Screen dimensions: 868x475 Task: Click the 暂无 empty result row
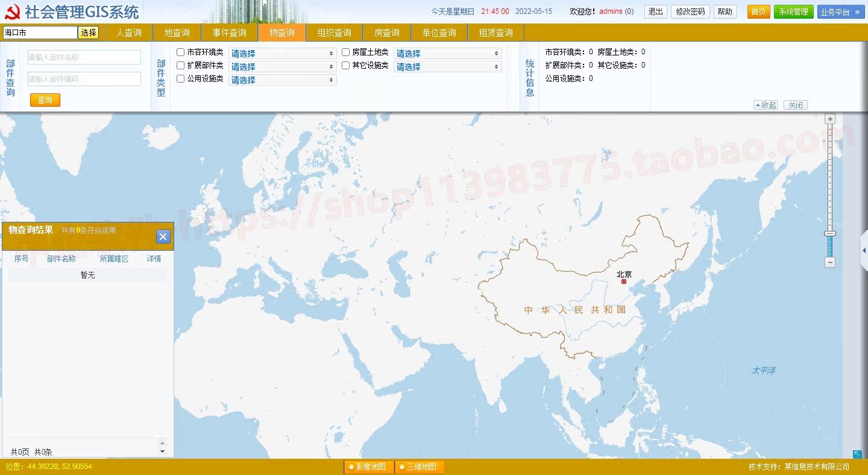(87, 275)
